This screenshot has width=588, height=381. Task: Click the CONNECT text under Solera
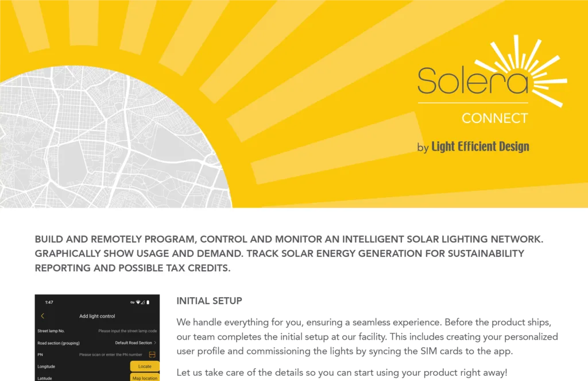(x=494, y=118)
